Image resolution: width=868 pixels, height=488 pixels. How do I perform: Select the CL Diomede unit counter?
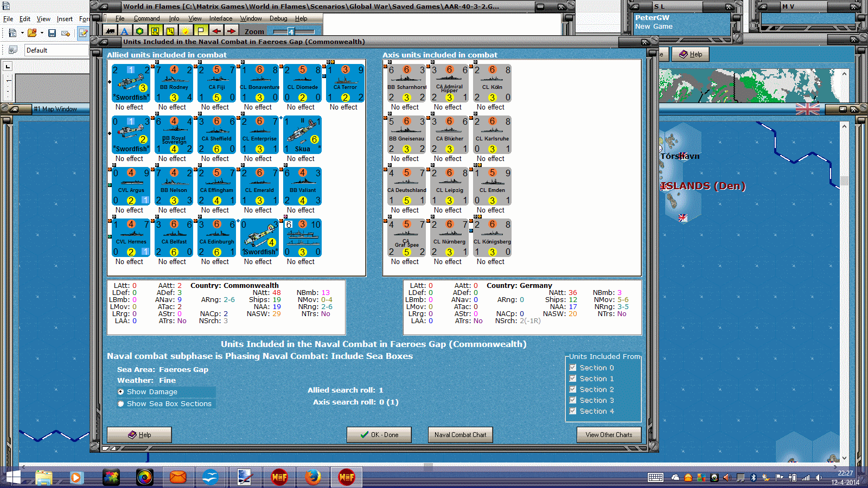tap(303, 84)
